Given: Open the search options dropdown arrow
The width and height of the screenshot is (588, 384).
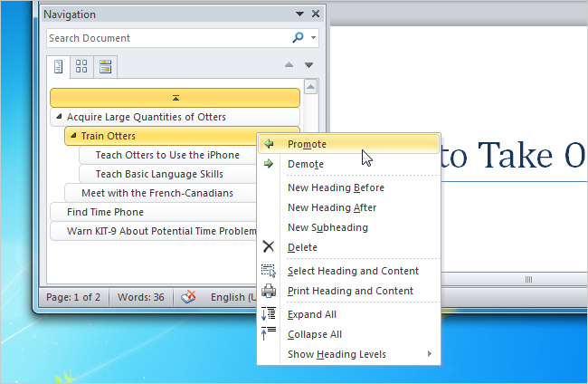Looking at the screenshot, I should point(313,37).
